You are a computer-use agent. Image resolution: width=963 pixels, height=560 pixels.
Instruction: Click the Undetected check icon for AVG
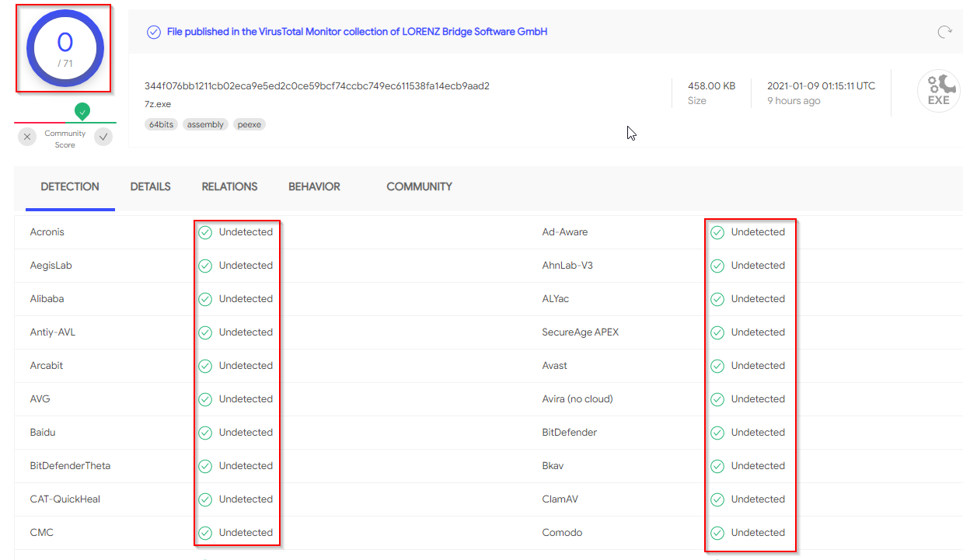coord(205,399)
